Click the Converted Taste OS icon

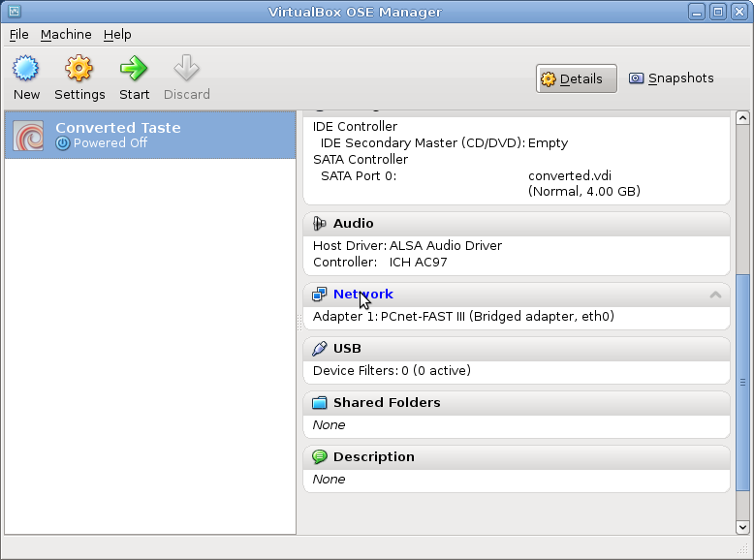[x=28, y=135]
